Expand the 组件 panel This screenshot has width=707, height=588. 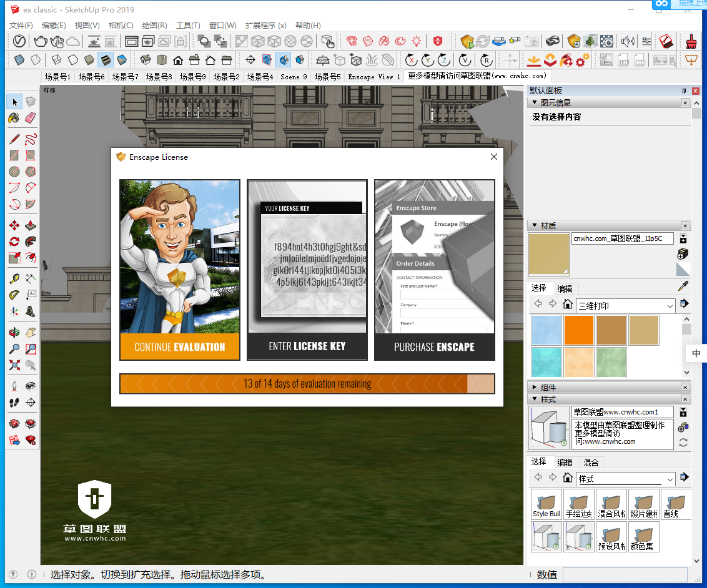(535, 387)
